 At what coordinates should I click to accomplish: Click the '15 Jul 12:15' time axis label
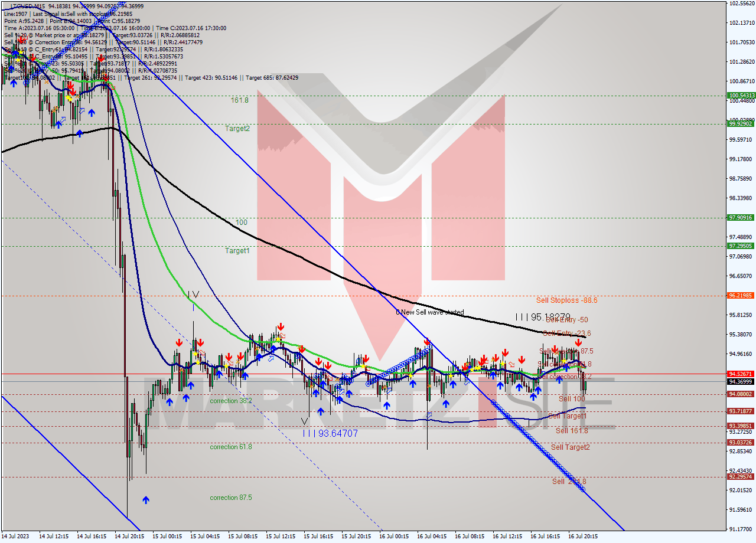tap(281, 537)
